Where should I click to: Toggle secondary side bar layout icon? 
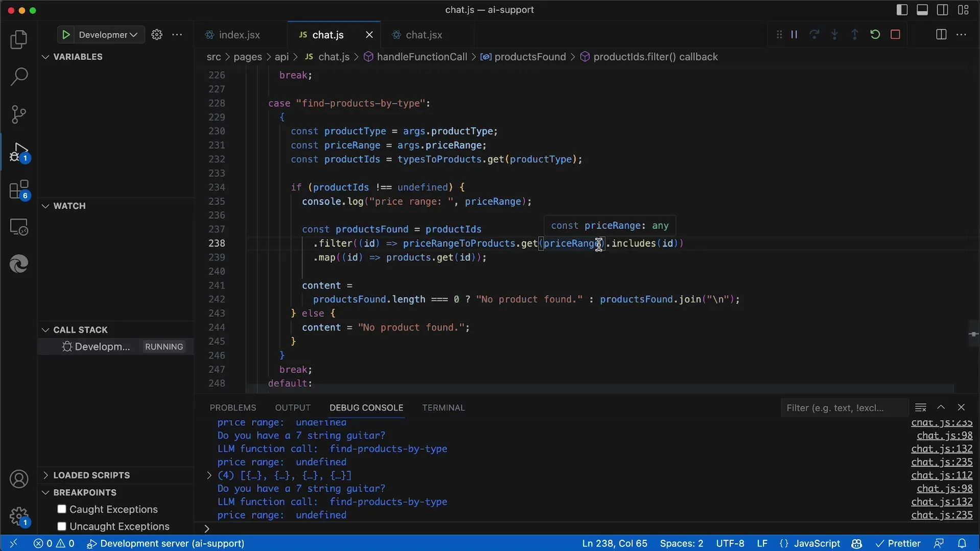coord(943,10)
